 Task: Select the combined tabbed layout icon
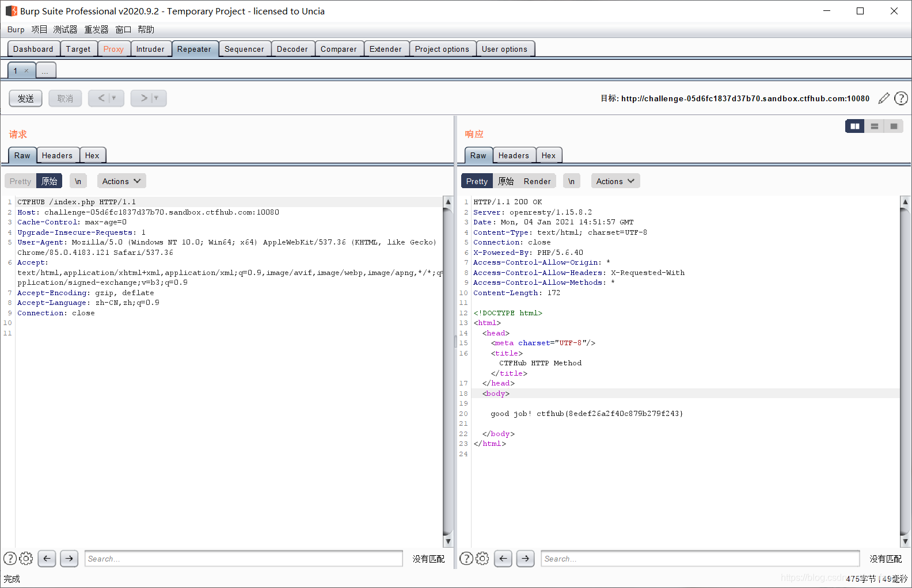894,126
